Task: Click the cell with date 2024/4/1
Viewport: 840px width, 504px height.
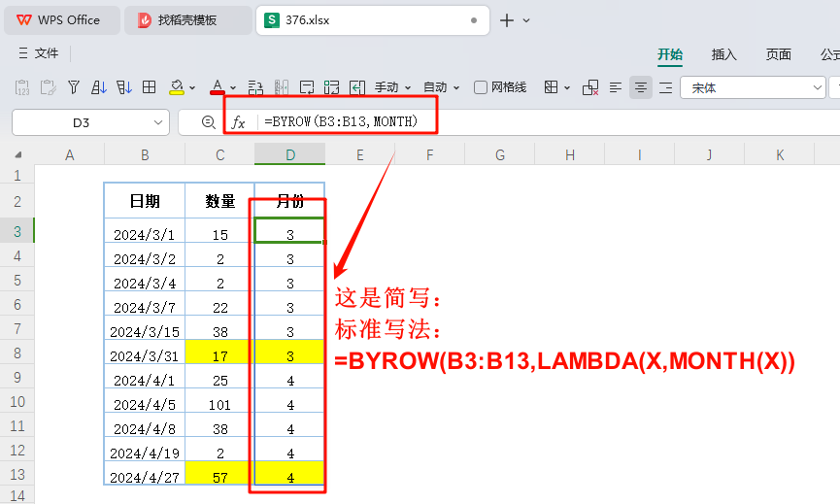Action: [145, 377]
